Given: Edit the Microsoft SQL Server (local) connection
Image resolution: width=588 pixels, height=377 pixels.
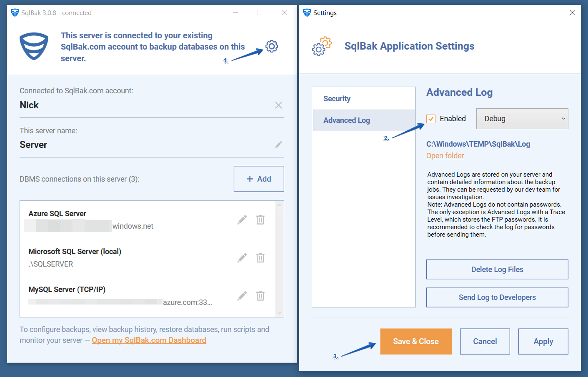Looking at the screenshot, I should pyautogui.click(x=242, y=258).
